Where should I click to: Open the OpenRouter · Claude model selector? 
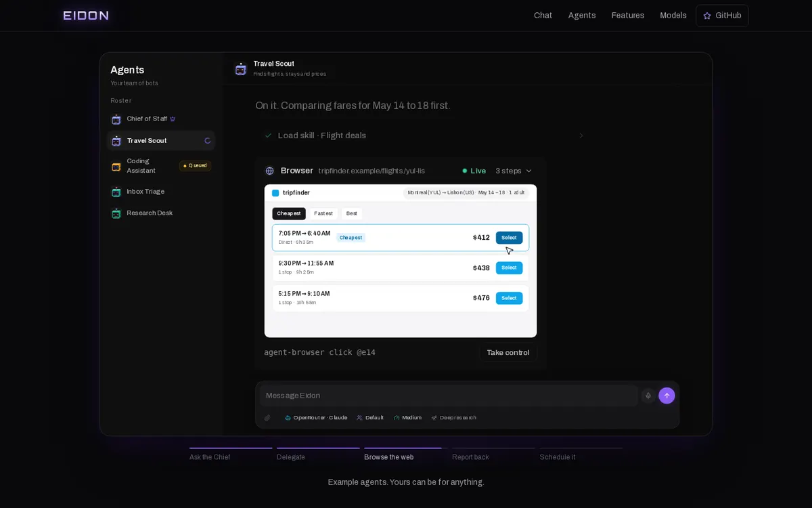pyautogui.click(x=316, y=418)
